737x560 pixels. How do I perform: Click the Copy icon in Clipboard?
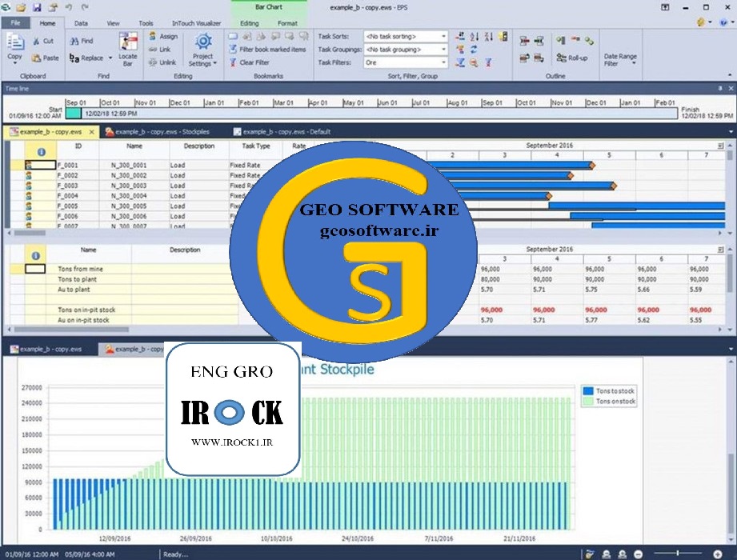14,46
